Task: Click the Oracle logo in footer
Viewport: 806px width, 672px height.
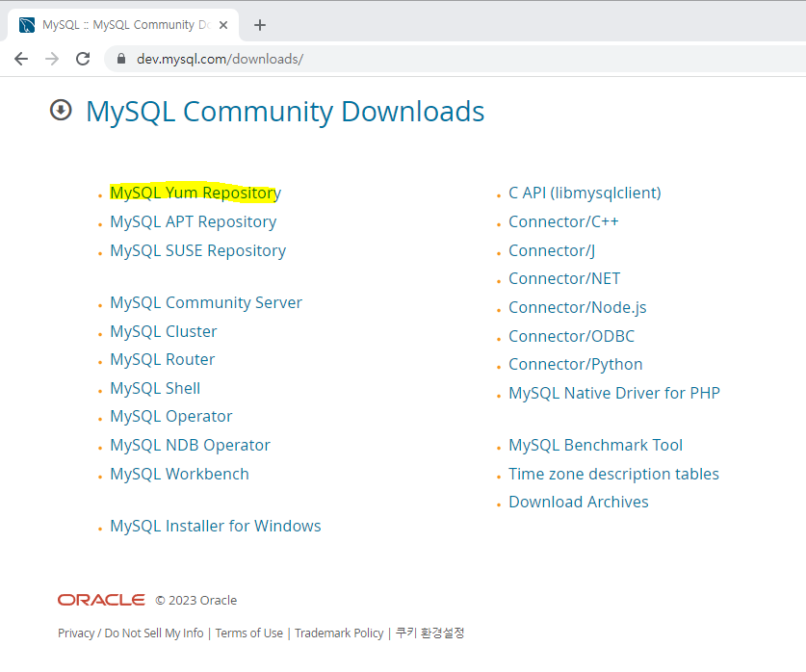Action: coord(101,600)
